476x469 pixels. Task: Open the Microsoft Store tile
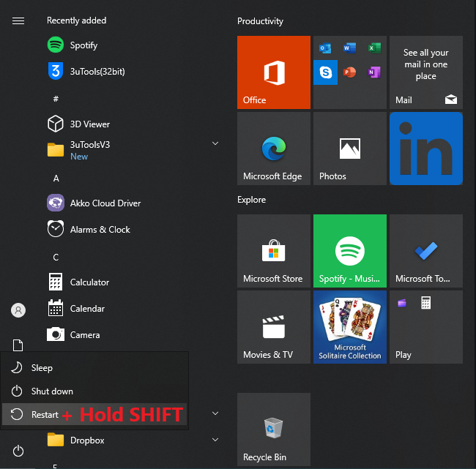pos(273,251)
